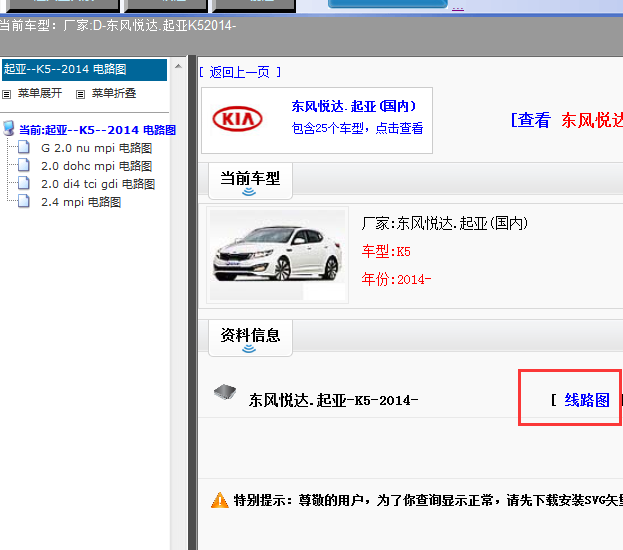Click the 厂家:东风悦达.起亚(国内) text
This screenshot has width=623, height=550.
[445, 223]
